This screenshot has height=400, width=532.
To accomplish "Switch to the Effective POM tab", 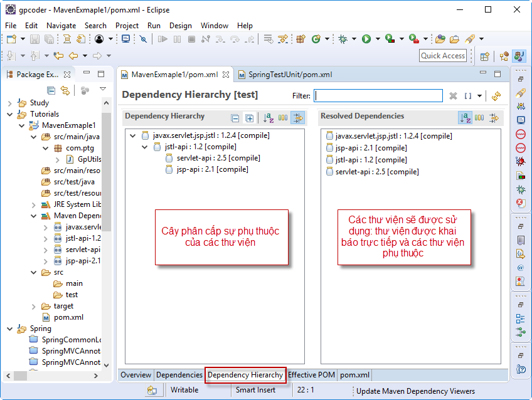I will pyautogui.click(x=311, y=375).
